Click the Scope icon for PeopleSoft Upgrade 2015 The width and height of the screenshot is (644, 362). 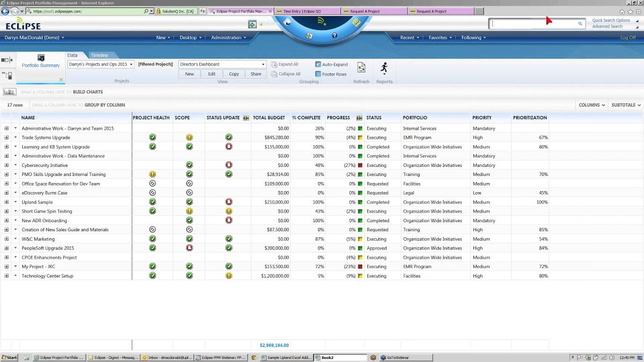pos(189,248)
